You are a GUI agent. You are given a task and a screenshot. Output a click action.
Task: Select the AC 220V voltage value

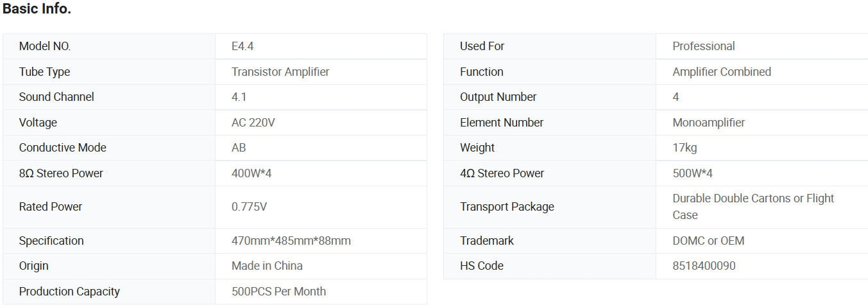[x=253, y=123]
